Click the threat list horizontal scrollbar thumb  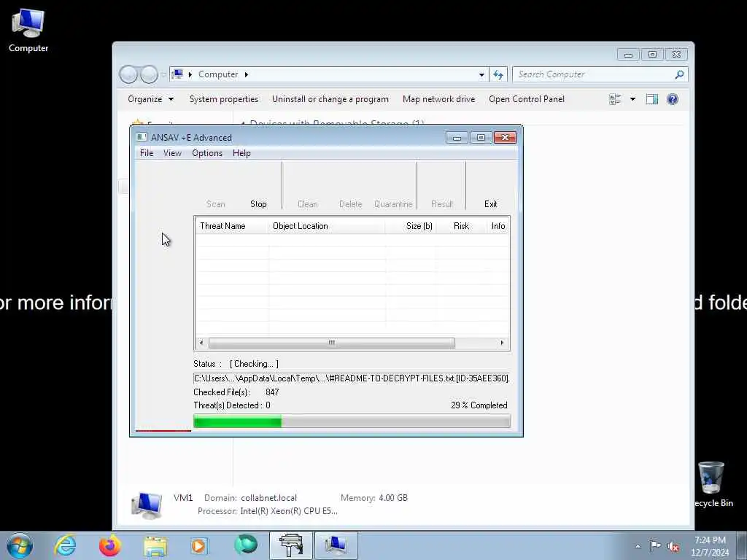(x=332, y=343)
